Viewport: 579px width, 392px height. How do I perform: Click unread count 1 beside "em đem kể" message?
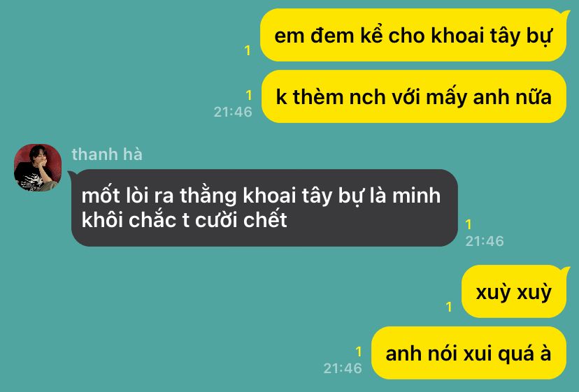click(248, 50)
